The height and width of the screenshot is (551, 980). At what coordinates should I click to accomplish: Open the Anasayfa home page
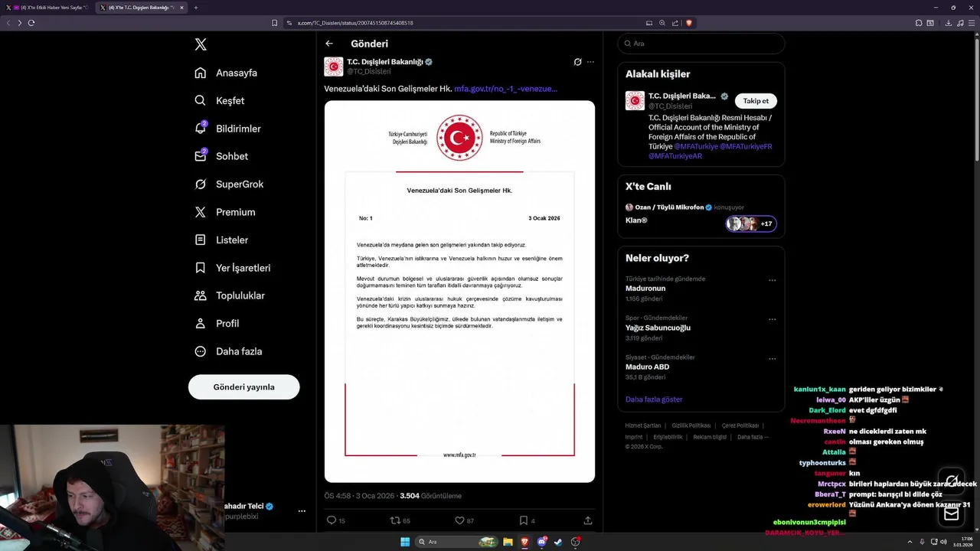pos(226,73)
